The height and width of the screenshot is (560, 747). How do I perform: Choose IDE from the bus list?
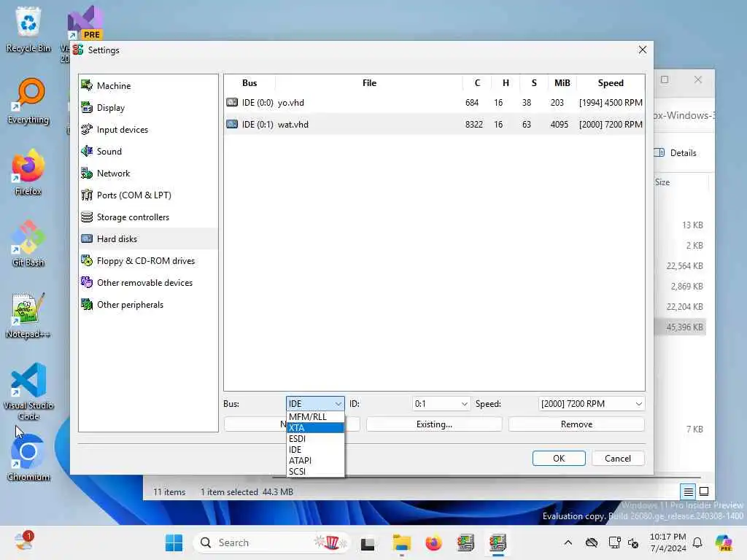coord(315,449)
